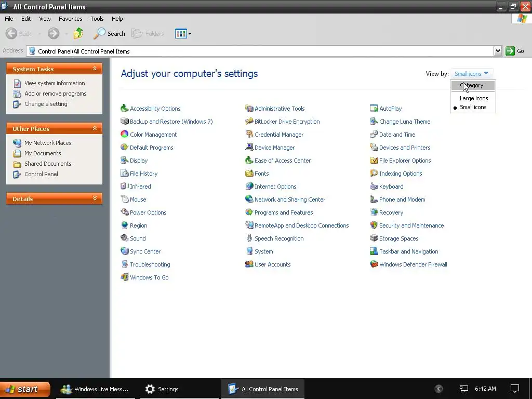Image resolution: width=532 pixels, height=399 pixels.
Task: Click the Sound speaker icon
Action: coord(125,238)
